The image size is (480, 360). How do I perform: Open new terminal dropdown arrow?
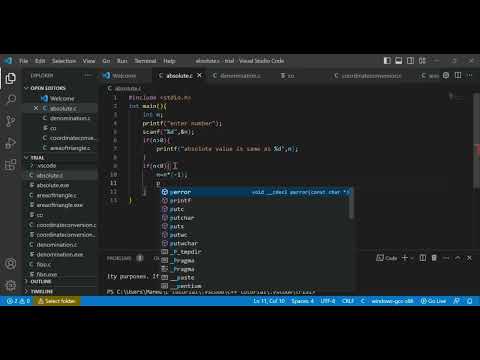(412, 258)
